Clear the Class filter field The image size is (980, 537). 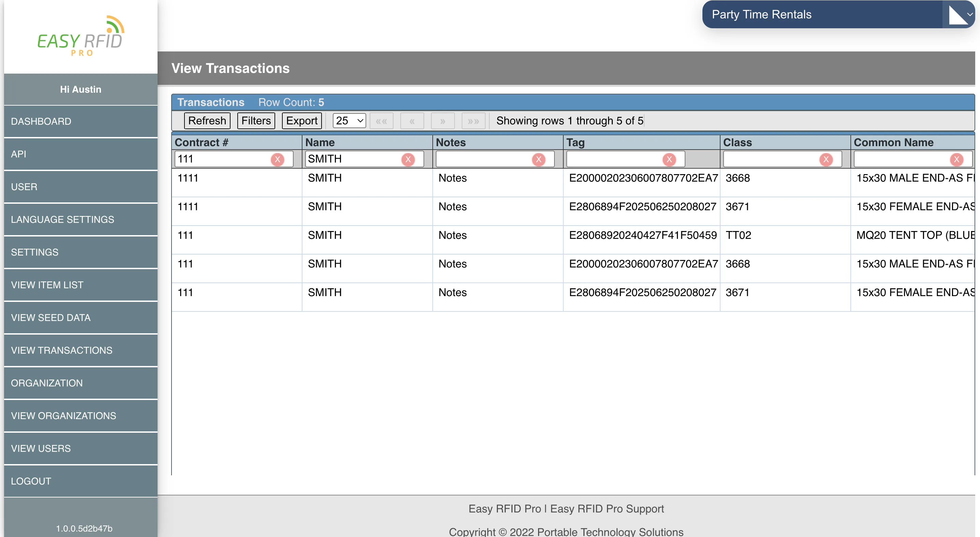[826, 159]
